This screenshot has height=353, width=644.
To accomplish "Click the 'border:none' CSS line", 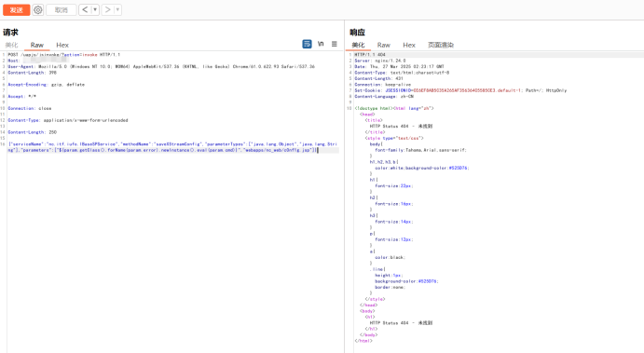I will point(390,287).
